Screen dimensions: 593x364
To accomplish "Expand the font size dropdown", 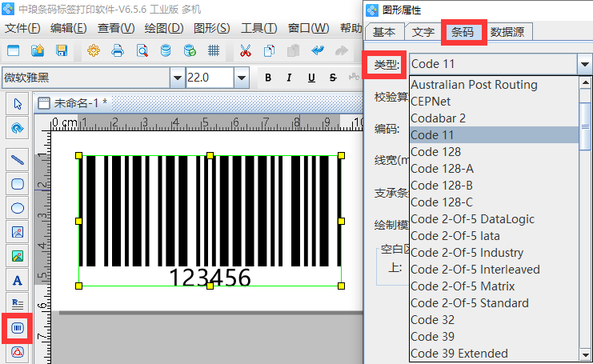I will tap(242, 78).
